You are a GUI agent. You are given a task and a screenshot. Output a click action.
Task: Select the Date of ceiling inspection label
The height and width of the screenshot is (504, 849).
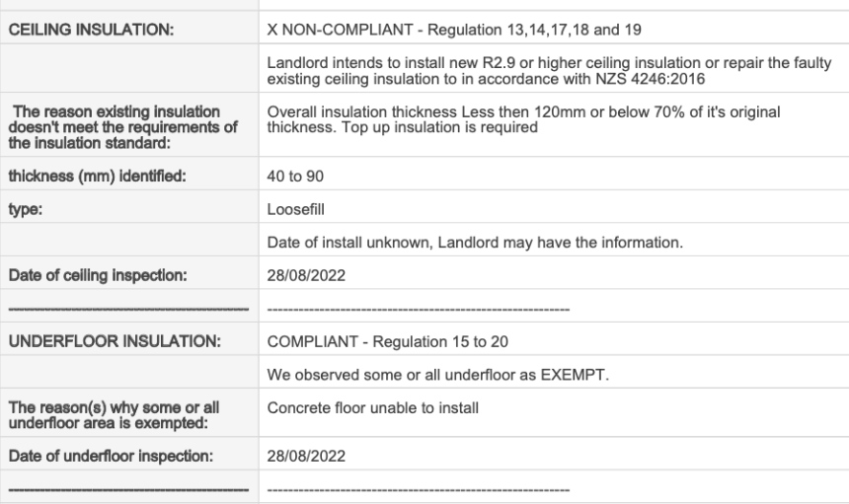click(98, 275)
